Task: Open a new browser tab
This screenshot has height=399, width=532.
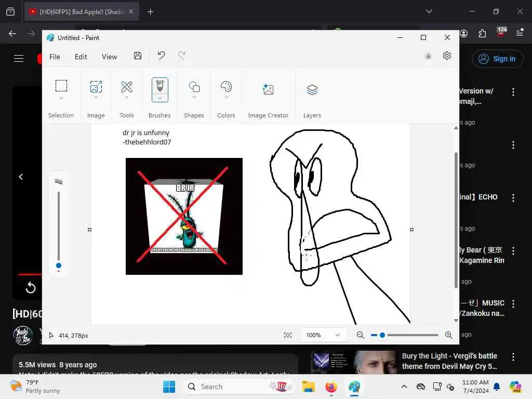Action: (x=150, y=12)
